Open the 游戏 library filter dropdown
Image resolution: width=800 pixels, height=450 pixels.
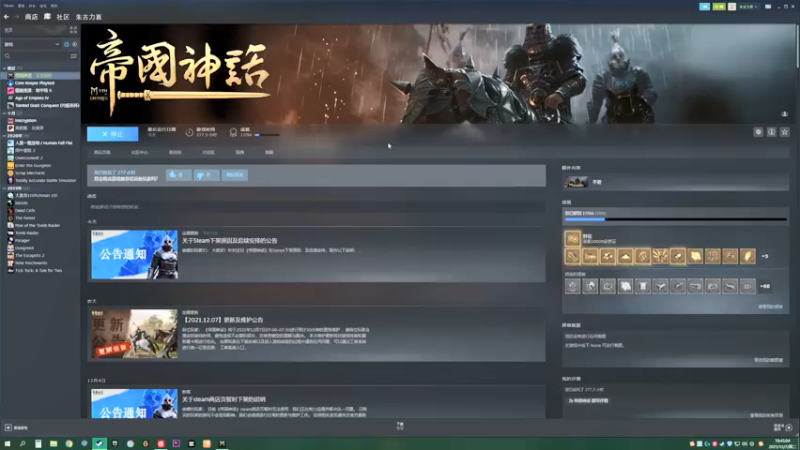click(32, 44)
